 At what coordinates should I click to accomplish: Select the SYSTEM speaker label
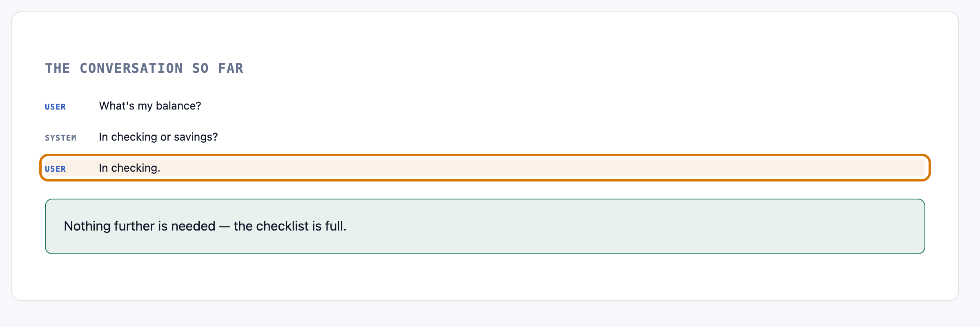coord(60,138)
